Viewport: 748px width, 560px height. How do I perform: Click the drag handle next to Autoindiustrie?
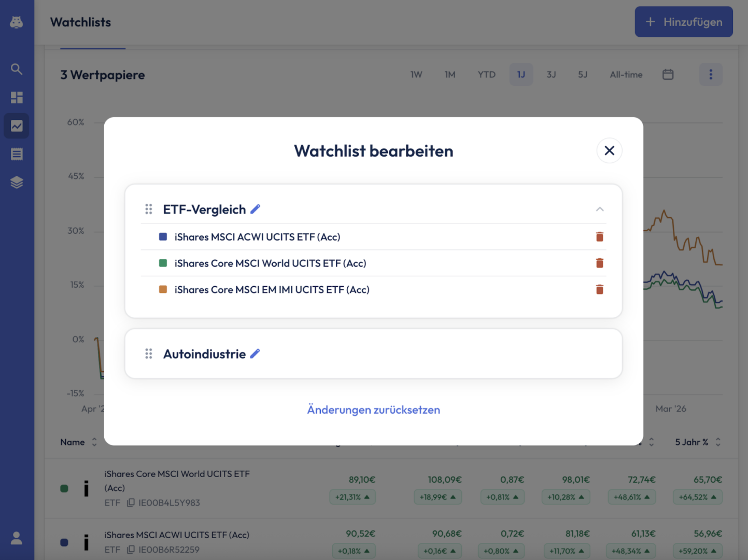pyautogui.click(x=149, y=354)
